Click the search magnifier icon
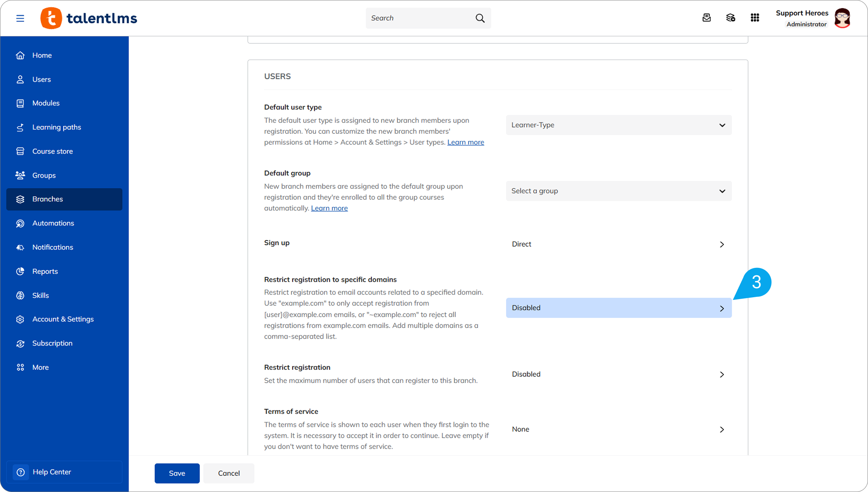The height and width of the screenshot is (492, 868). [480, 18]
